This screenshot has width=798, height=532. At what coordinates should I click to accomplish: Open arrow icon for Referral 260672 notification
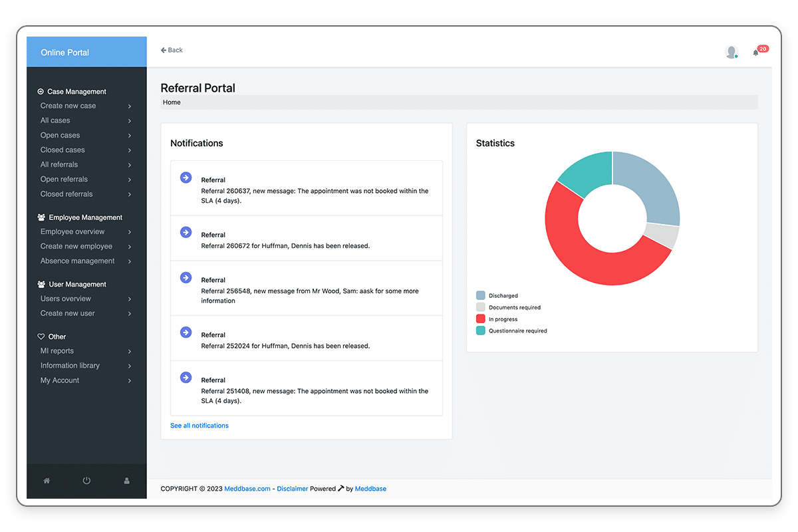click(186, 232)
